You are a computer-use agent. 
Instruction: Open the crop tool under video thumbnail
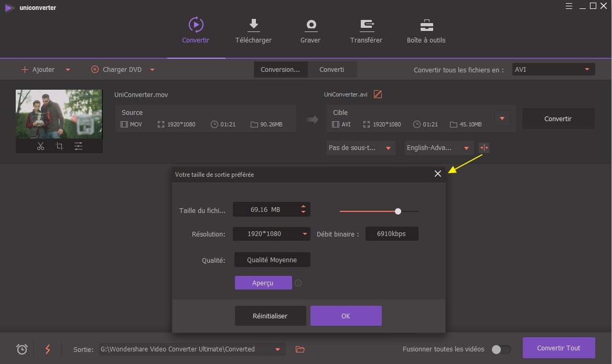pyautogui.click(x=59, y=146)
